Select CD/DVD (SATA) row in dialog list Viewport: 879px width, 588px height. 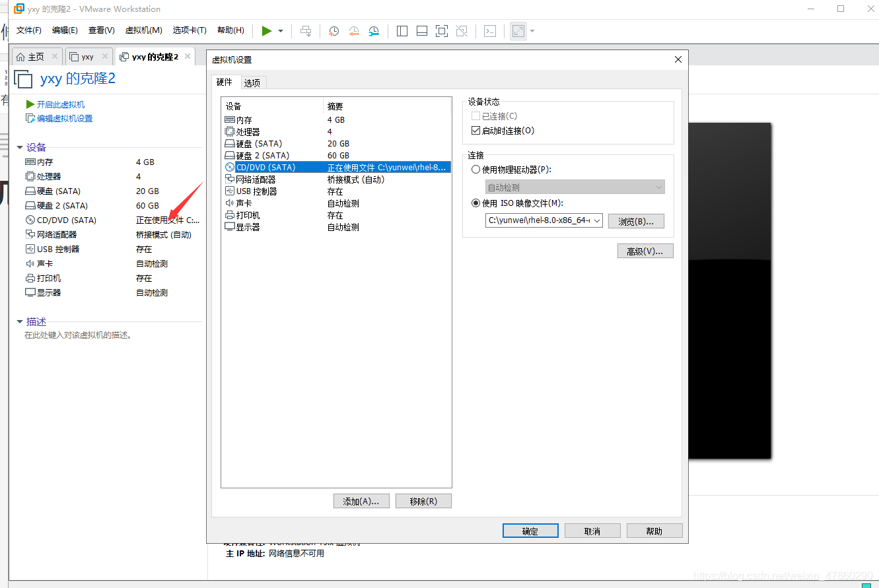click(x=336, y=167)
